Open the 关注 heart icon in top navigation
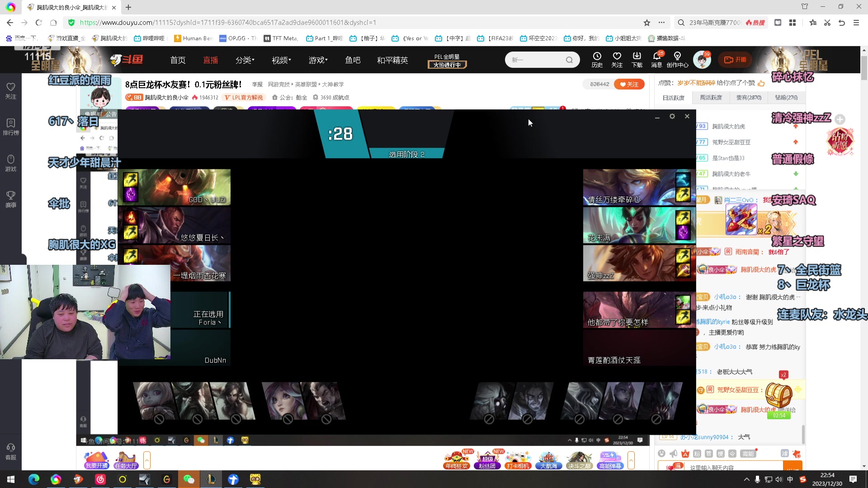Image resolution: width=868 pixels, height=488 pixels. (x=617, y=59)
